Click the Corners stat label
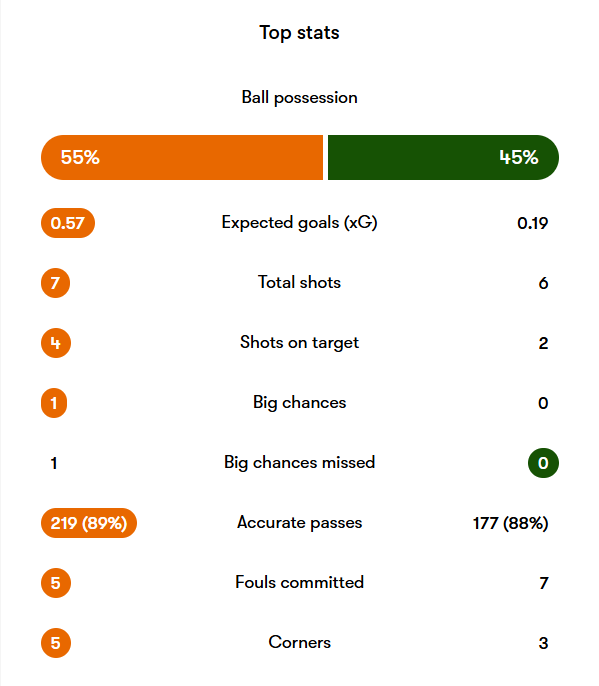The width and height of the screenshot is (599, 686). tap(299, 642)
